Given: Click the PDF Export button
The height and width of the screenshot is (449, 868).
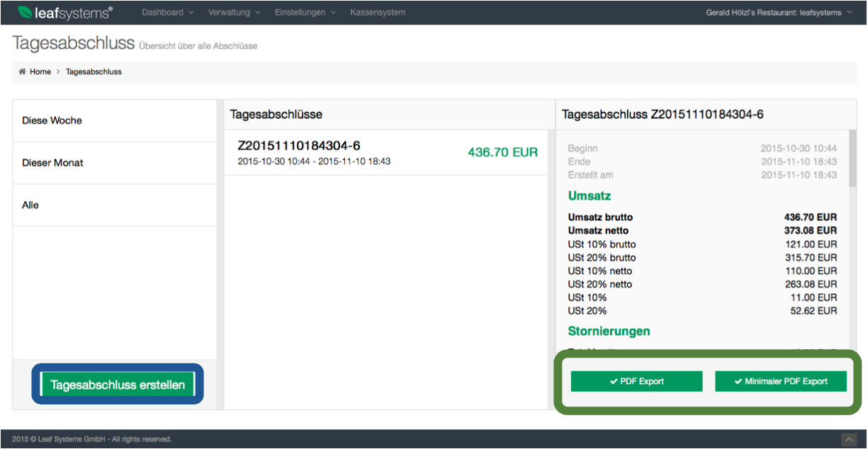Looking at the screenshot, I should [636, 381].
